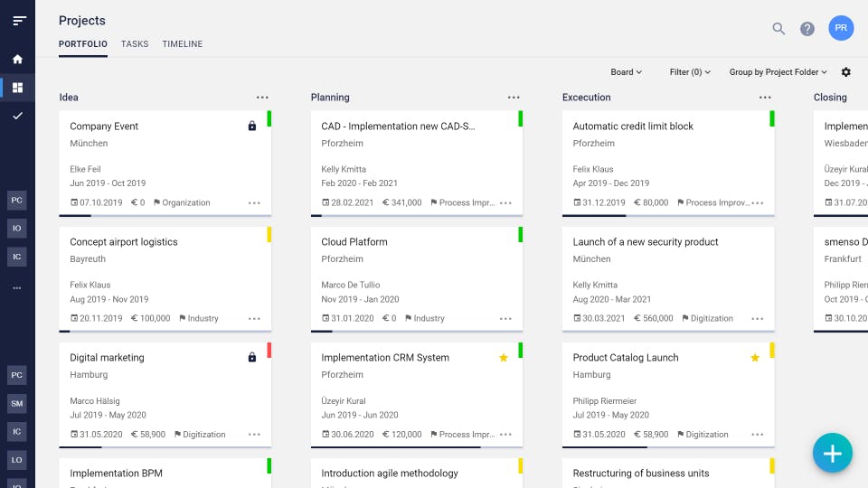
Task: Toggle star on Product Catalog Launch card
Action: tap(755, 358)
